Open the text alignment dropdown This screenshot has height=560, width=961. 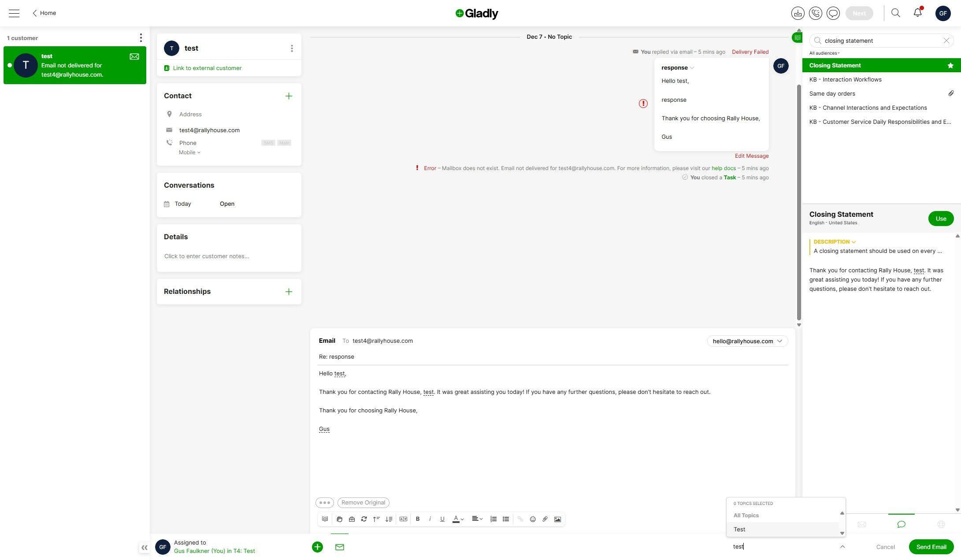(477, 519)
